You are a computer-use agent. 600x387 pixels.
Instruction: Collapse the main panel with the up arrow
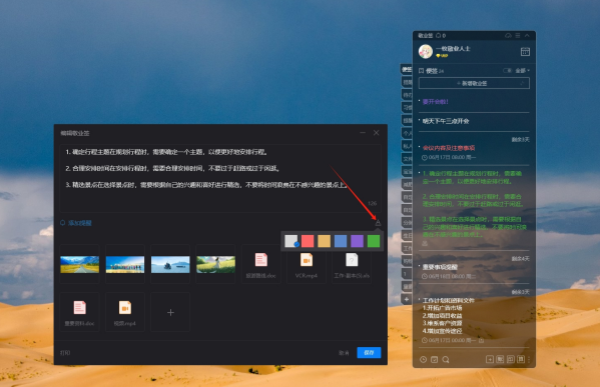527,35
